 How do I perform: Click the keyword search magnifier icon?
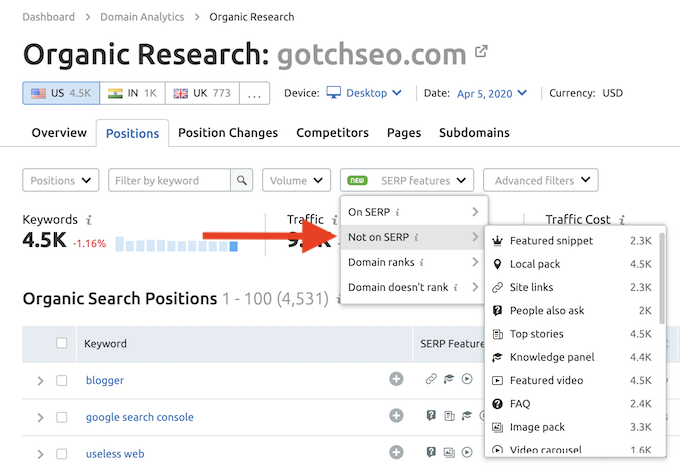[241, 181]
